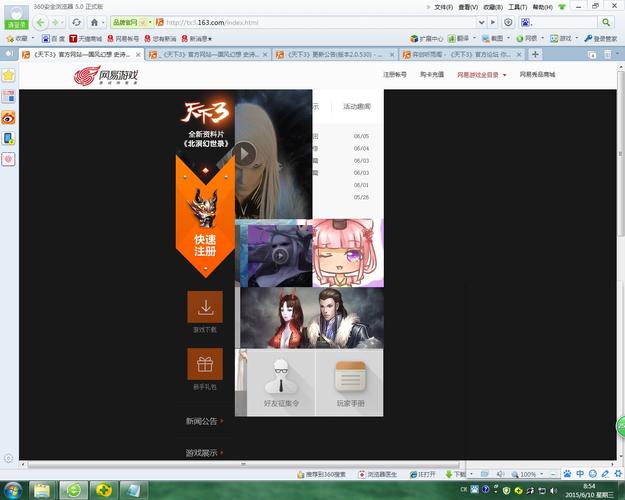
Task: Play the white-haired character video
Action: click(244, 154)
